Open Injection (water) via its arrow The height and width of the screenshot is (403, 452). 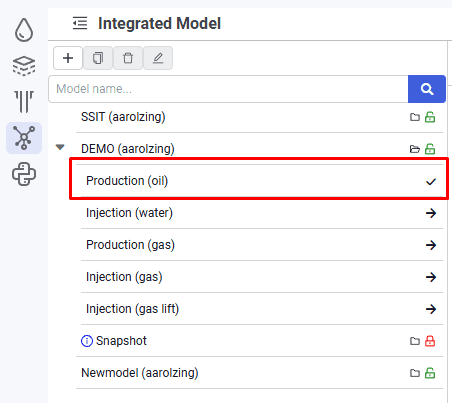431,213
